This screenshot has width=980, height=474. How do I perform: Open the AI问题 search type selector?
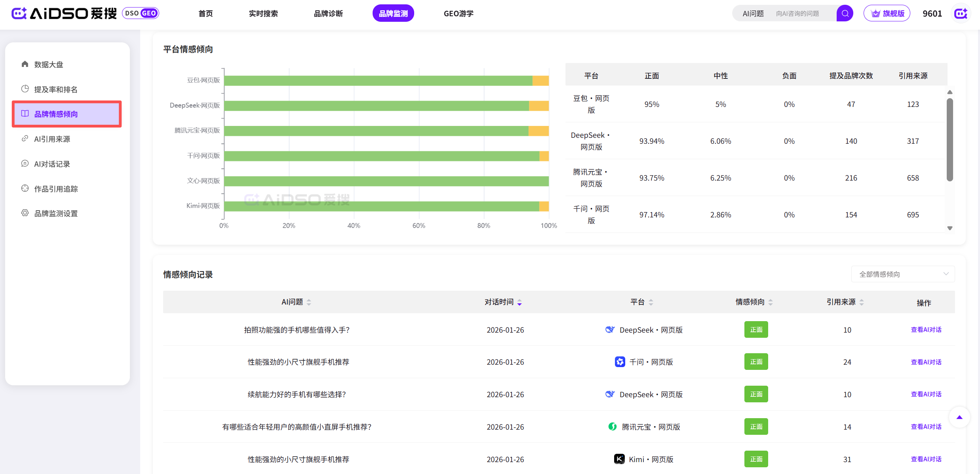tap(753, 13)
